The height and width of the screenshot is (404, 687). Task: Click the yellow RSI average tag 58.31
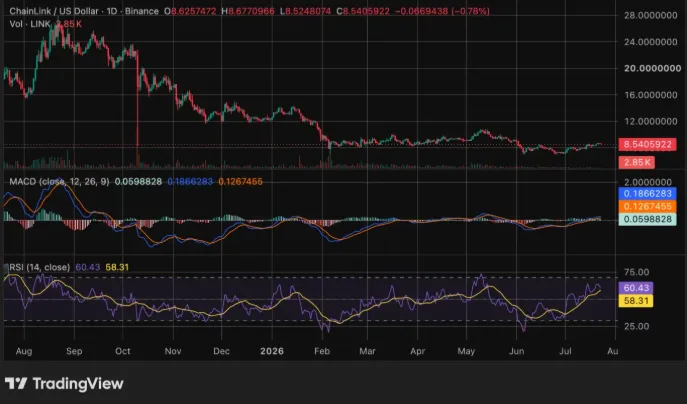pos(636,301)
